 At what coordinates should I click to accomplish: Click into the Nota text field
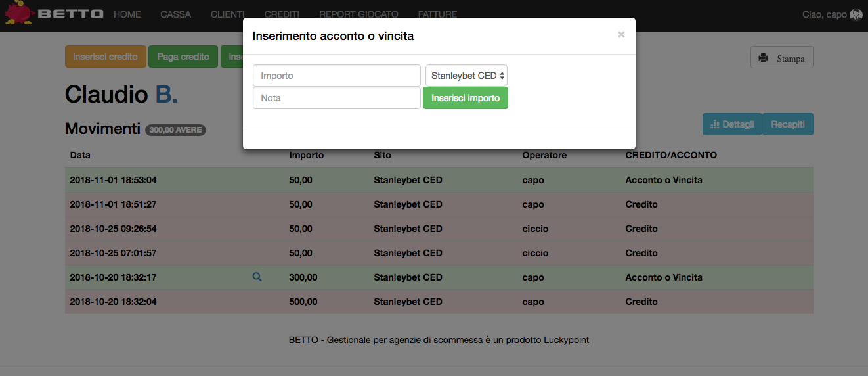pyautogui.click(x=336, y=98)
